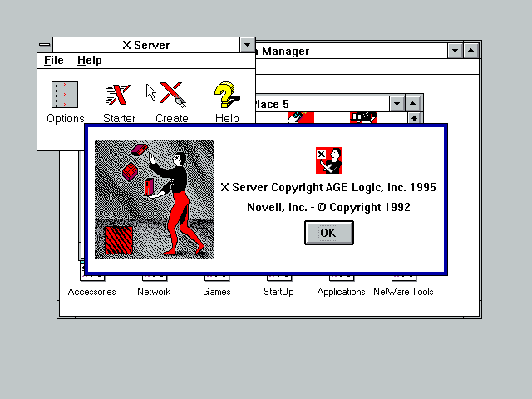Open the X Server window control menu box
The image size is (532, 399).
(45, 45)
